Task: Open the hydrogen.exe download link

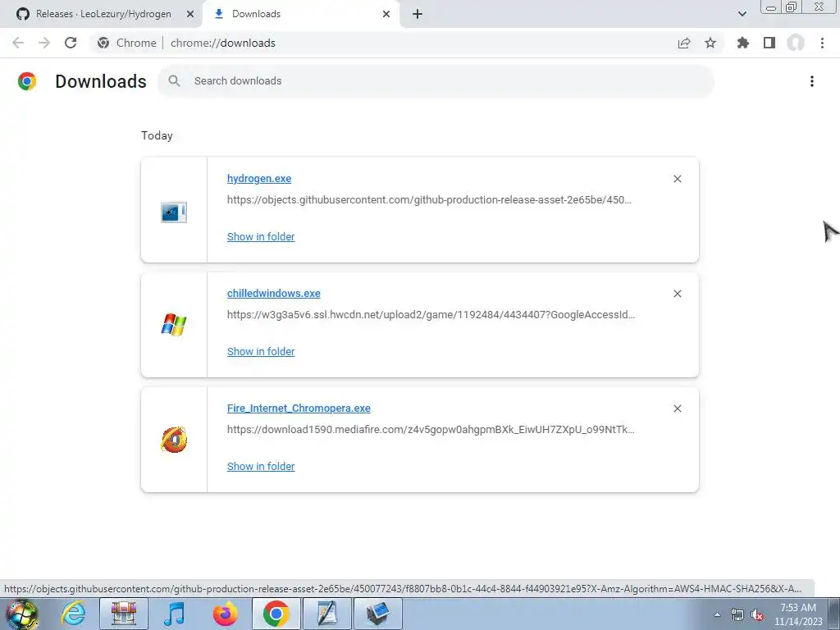Action: [258, 178]
